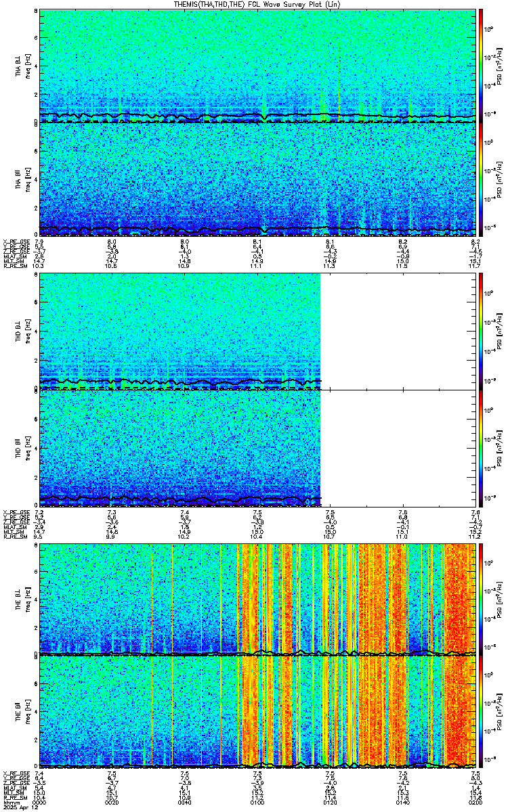Click the THD B-parallel freq [Hz] axis label
The height and width of the screenshot is (812, 508).
28,447
